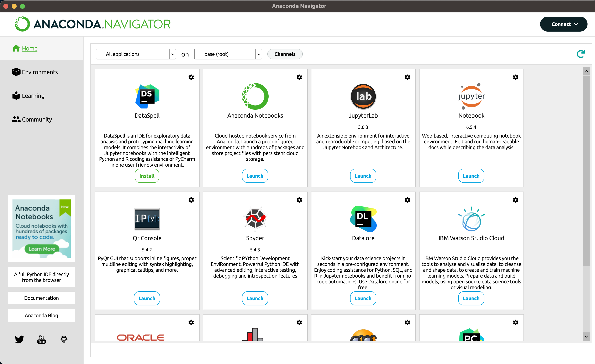Open JupyterLab tile settings gear
The image size is (595, 364).
tap(407, 77)
